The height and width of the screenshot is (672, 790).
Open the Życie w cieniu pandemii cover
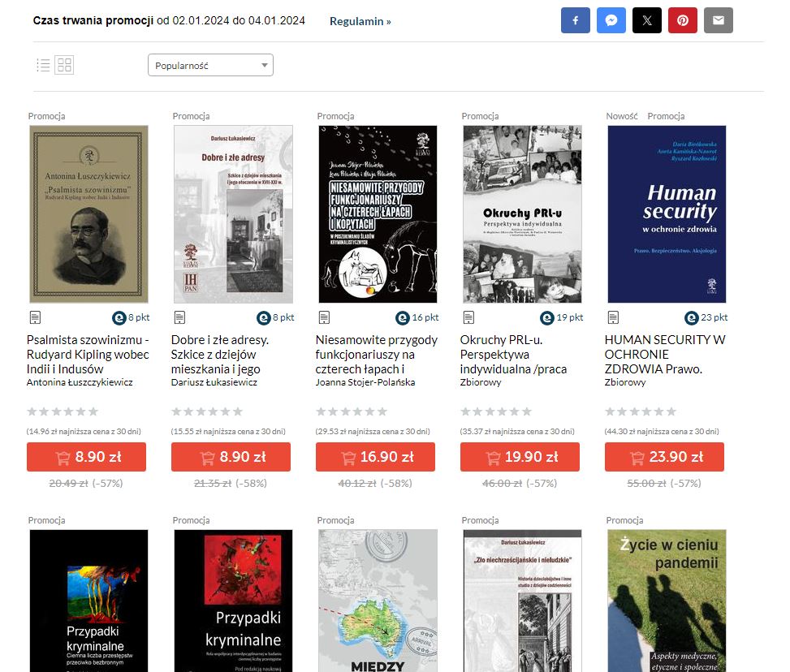pos(667,601)
